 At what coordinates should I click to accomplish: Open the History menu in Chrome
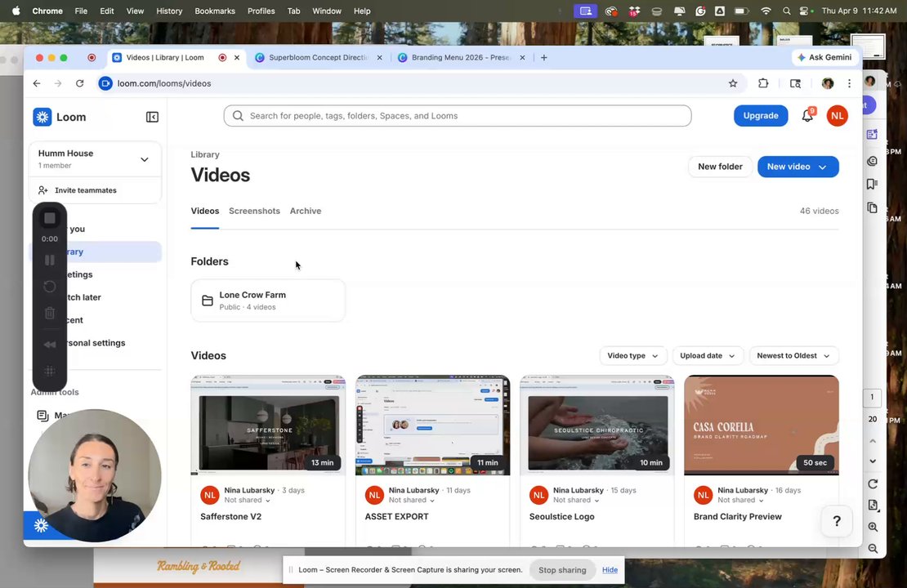(169, 11)
